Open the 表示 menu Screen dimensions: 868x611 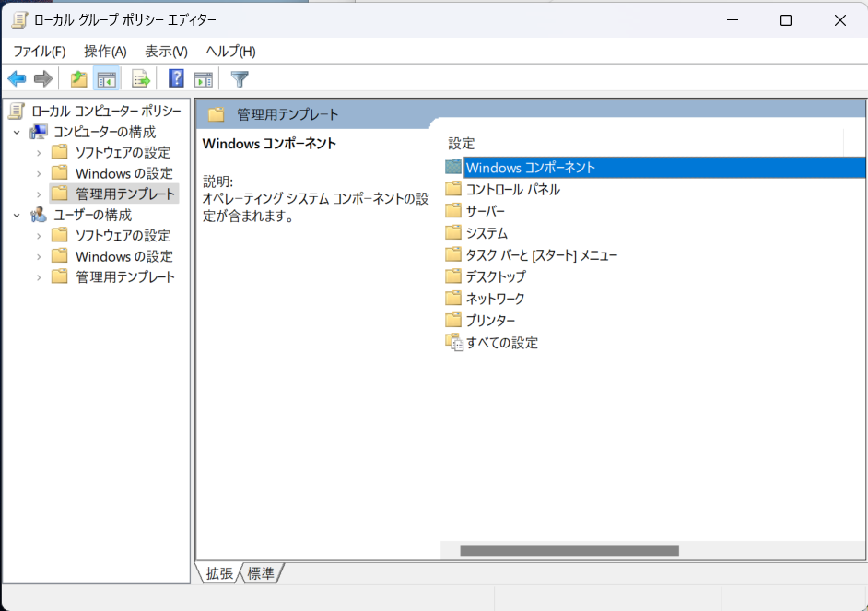pyautogui.click(x=164, y=52)
